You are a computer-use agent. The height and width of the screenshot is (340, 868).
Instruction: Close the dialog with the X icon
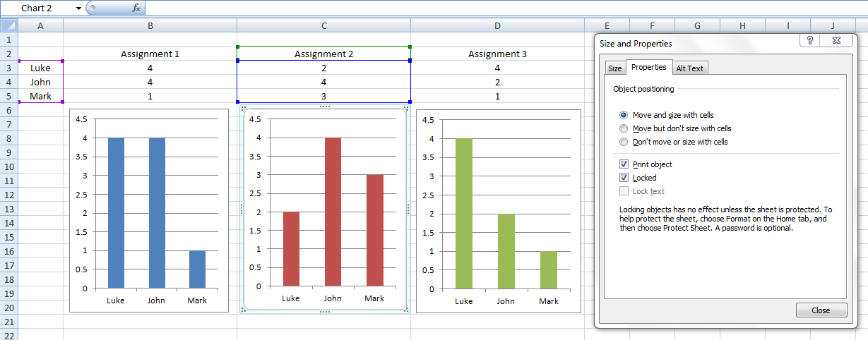[835, 41]
